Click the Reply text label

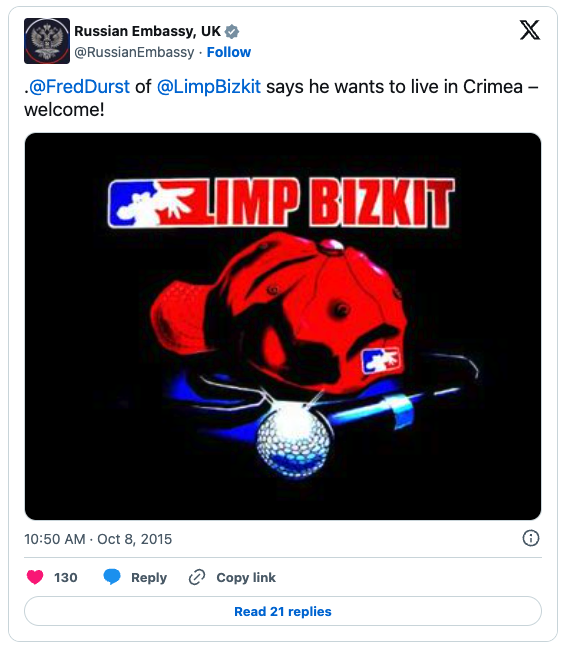(149, 578)
